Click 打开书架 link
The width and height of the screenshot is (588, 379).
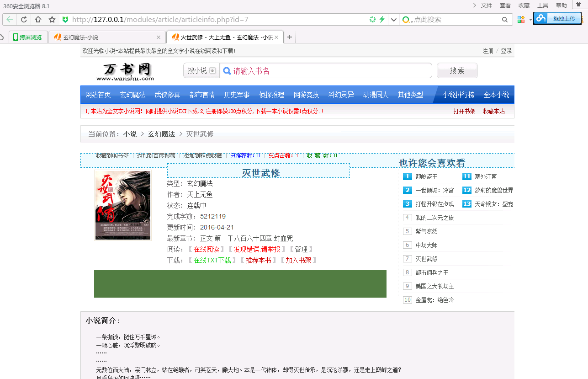(465, 111)
